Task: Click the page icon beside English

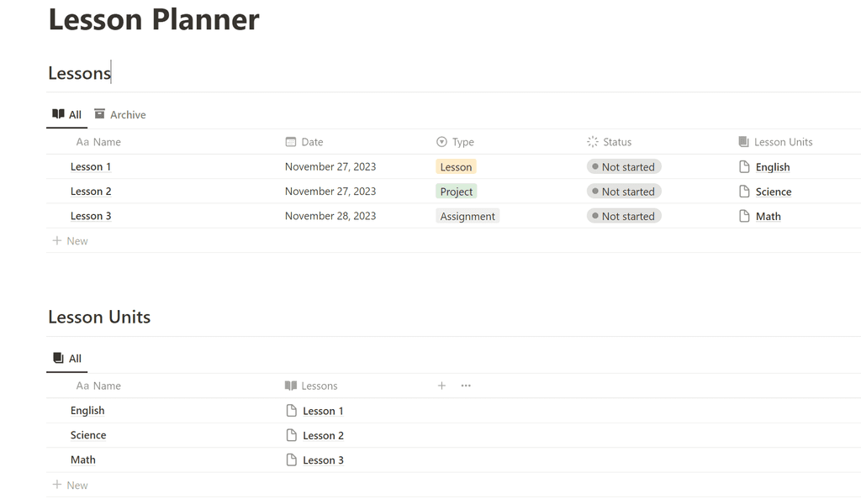Action: point(743,166)
